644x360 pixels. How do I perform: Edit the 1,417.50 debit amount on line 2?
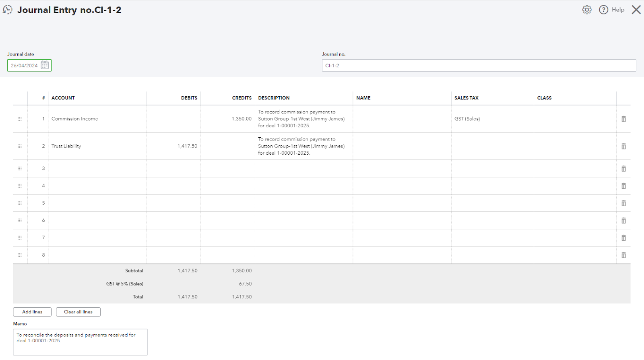tap(173, 146)
